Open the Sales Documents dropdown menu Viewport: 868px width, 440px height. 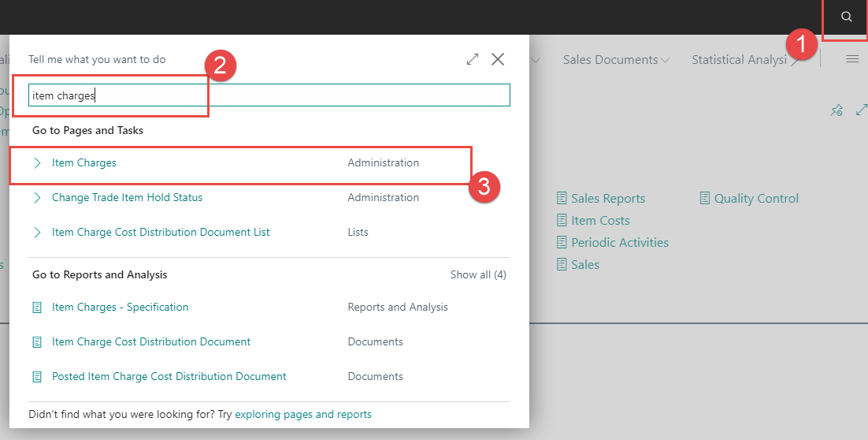pyautogui.click(x=617, y=60)
